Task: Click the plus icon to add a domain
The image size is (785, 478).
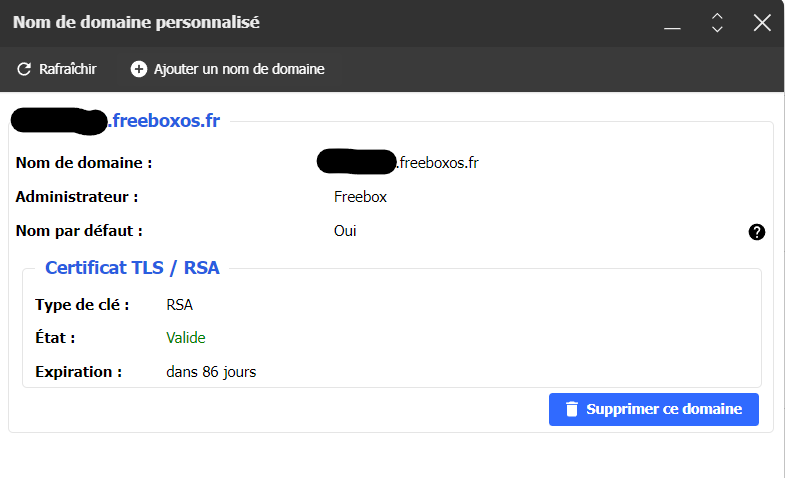Action: point(139,69)
